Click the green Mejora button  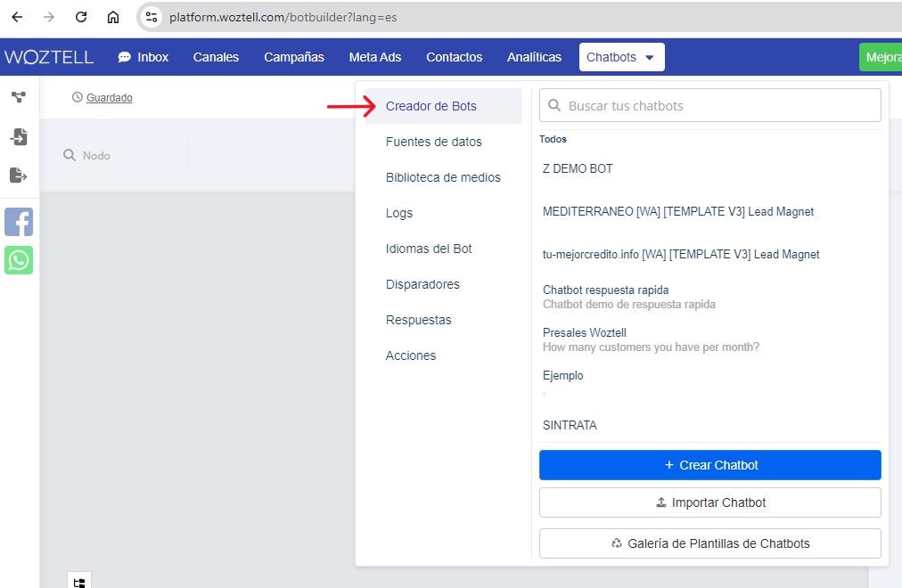881,57
